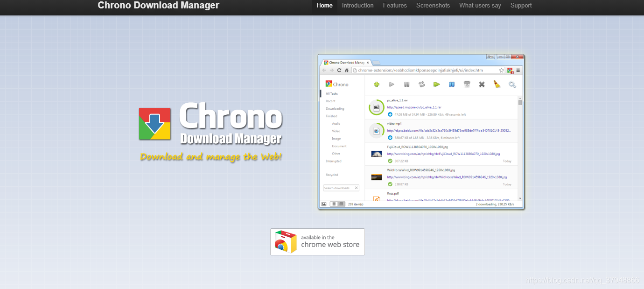Screen dimensions: 644x289
Task: Open the 'What users say' page
Action: coord(480,6)
